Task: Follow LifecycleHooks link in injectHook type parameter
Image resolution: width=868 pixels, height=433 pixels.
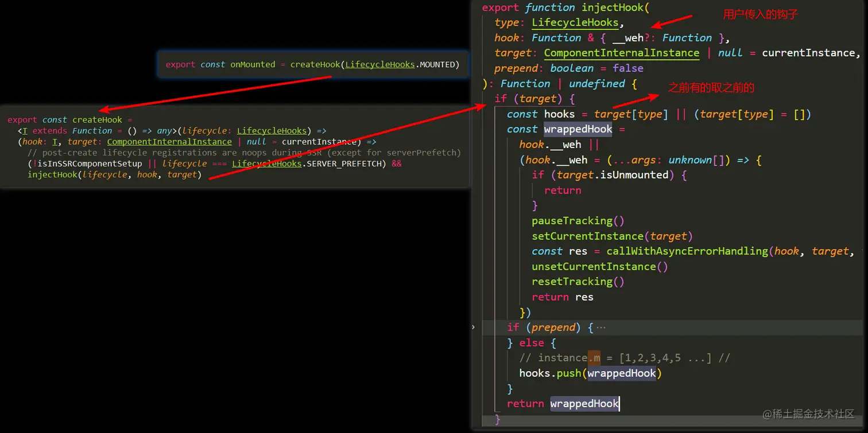Action: pos(575,23)
